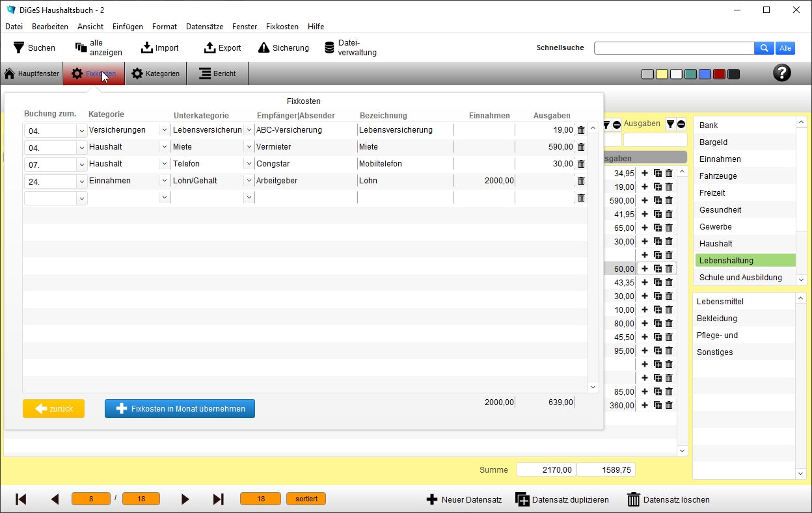The image size is (812, 513).
Task: Expand the Kategorie dropdown for Versicherungen row
Action: [164, 130]
